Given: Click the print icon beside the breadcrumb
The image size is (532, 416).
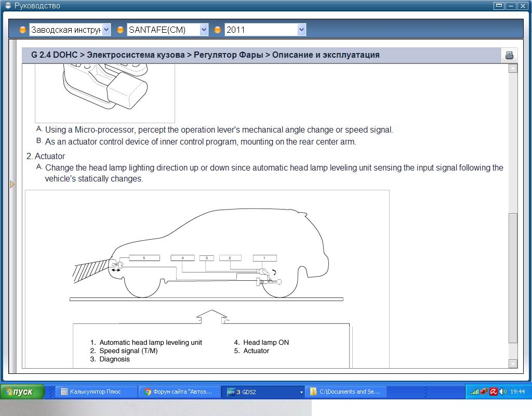Looking at the screenshot, I should pyautogui.click(x=509, y=55).
